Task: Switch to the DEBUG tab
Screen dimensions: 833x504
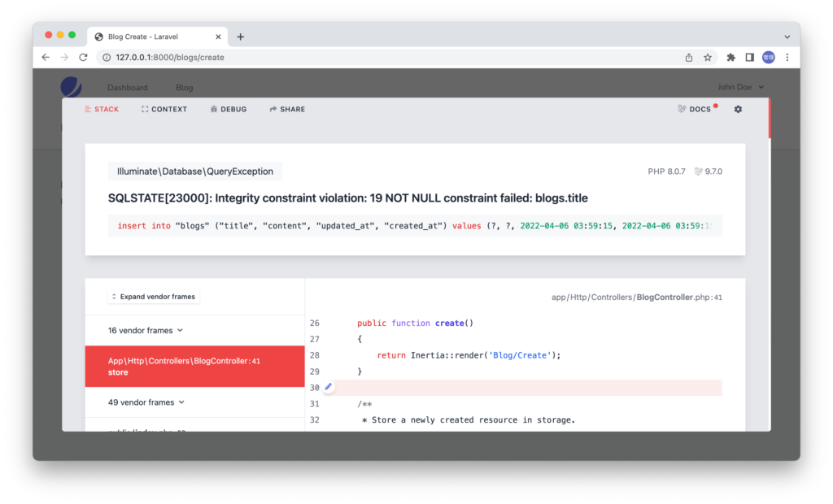Action: (x=228, y=108)
